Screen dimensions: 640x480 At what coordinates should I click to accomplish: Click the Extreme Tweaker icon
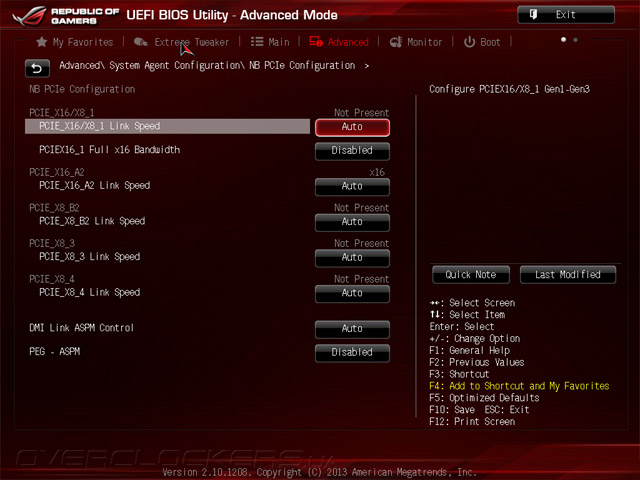(x=141, y=42)
